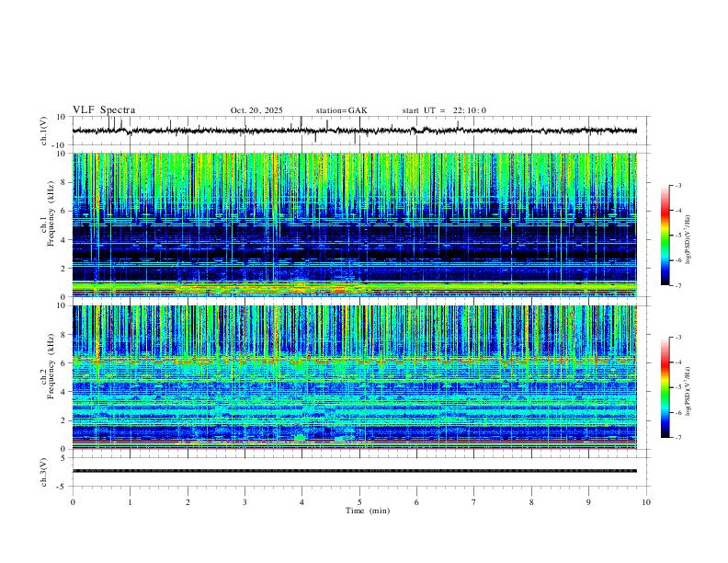Click the 'station=GAK' label
Viewport: 728px width, 563px height.
point(341,110)
